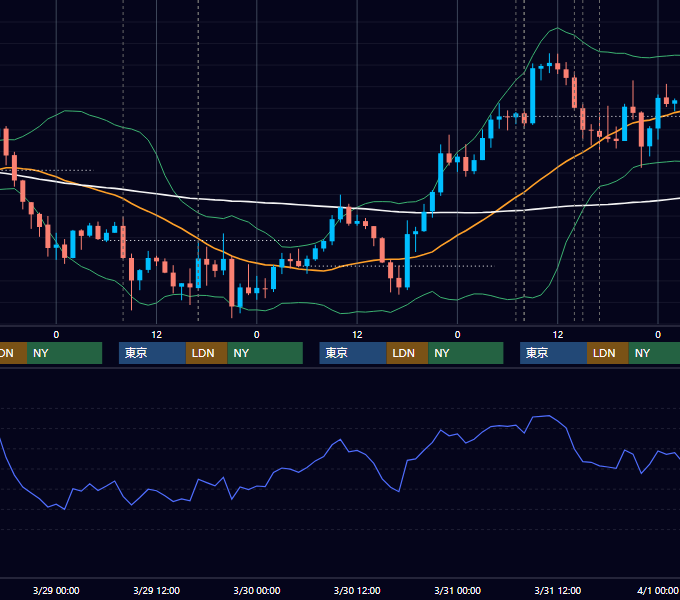Click the 3/30 12:00 date label
This screenshot has width=680, height=600.
pos(357,590)
